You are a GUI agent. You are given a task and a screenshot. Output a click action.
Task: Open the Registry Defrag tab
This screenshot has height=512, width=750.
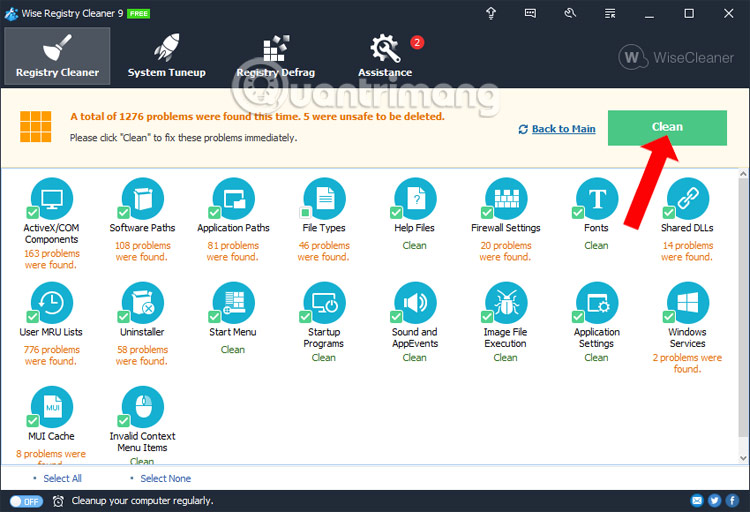click(x=276, y=56)
